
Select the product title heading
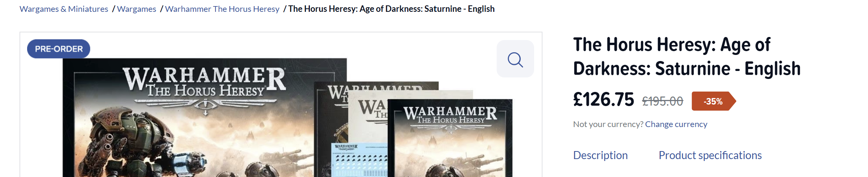687,56
